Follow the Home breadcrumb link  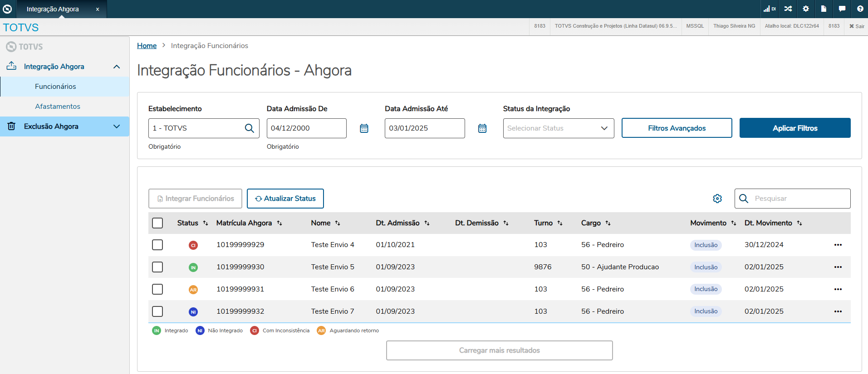147,46
